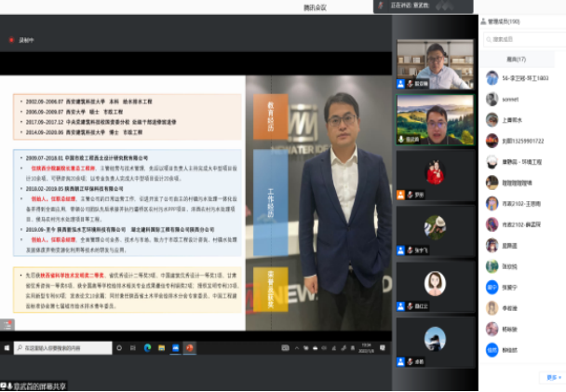Open the Windows Start menu

click(6, 347)
